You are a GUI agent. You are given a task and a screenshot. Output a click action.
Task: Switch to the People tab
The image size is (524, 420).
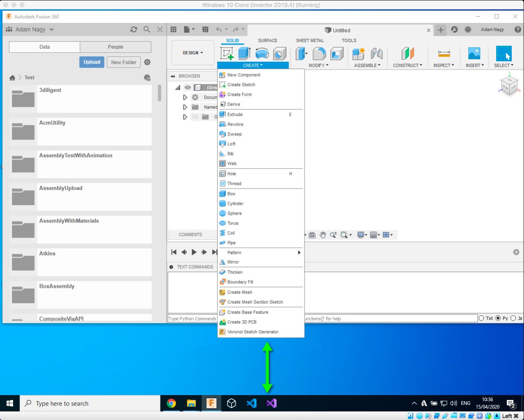pyautogui.click(x=115, y=47)
